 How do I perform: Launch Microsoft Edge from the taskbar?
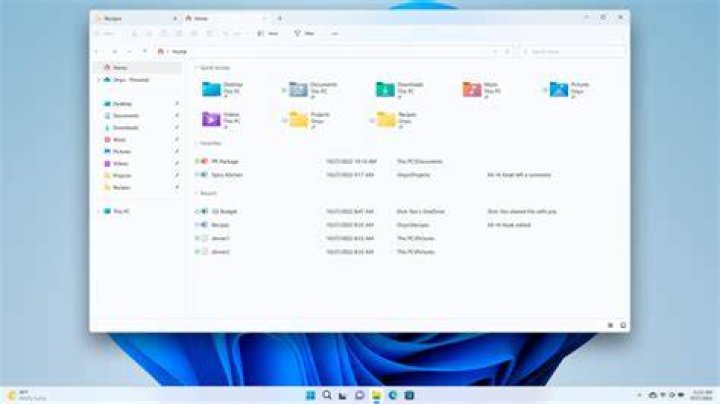[x=393, y=395]
